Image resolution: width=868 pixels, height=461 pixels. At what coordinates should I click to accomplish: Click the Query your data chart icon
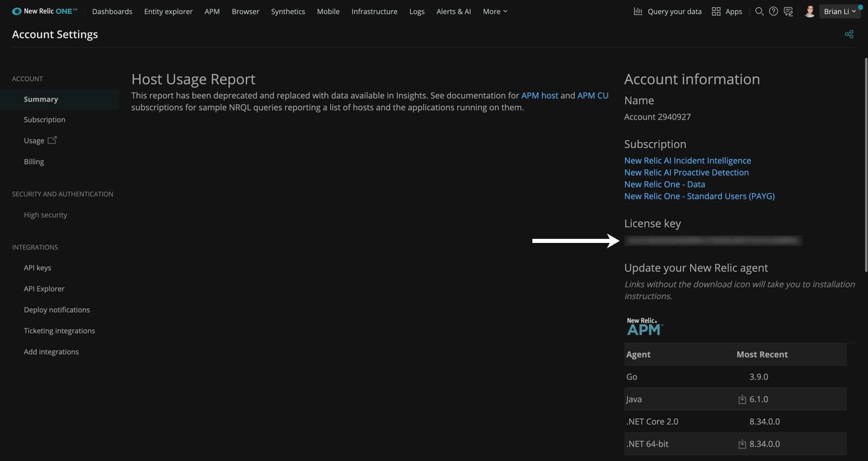click(638, 11)
